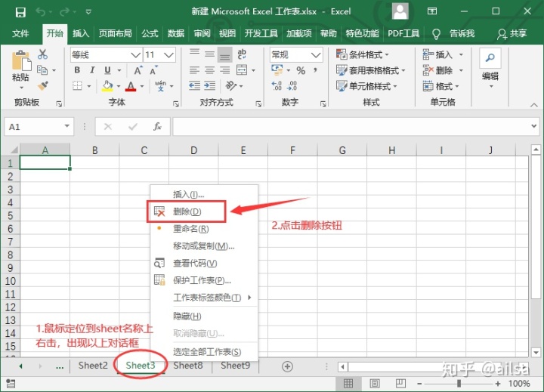
Task: Click the Merge and Center icon
Action: point(242,70)
